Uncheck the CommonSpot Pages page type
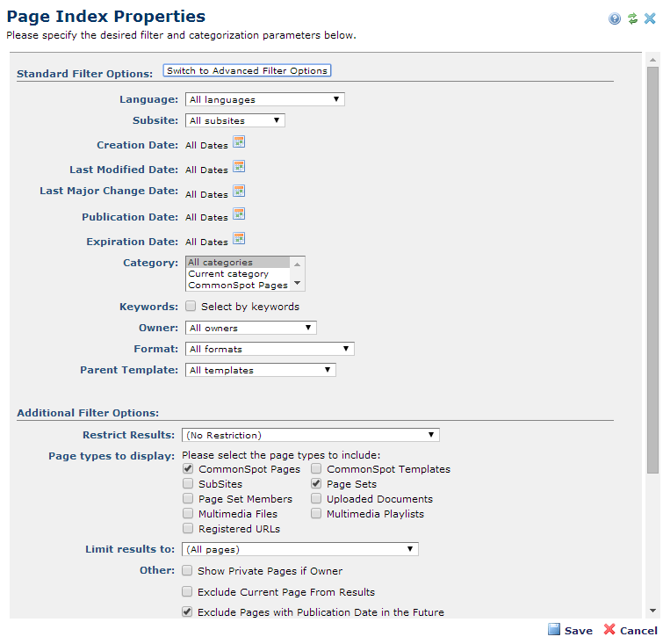Image resolution: width=663 pixels, height=644 pixels. tap(188, 469)
